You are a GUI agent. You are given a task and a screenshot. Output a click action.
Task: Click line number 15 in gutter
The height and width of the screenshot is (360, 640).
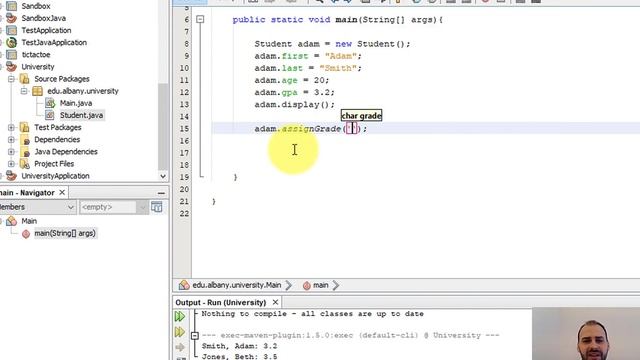click(184, 129)
